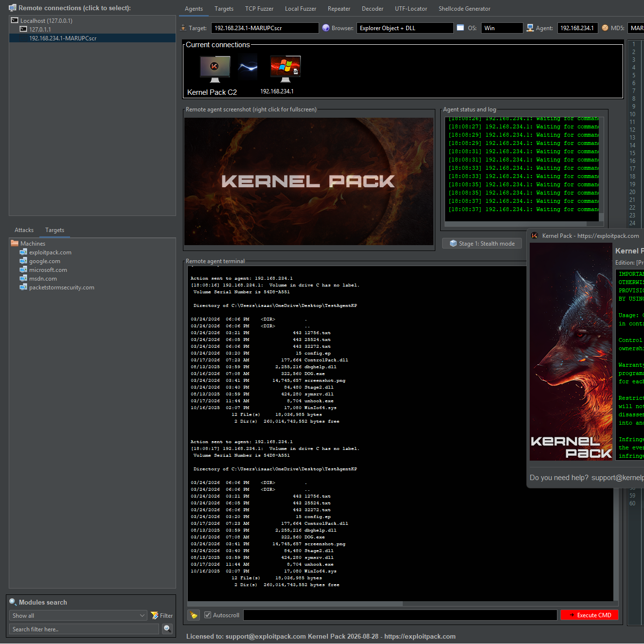The height and width of the screenshot is (644, 644).
Task: Open the Show all modules dropdown
Action: [78, 615]
